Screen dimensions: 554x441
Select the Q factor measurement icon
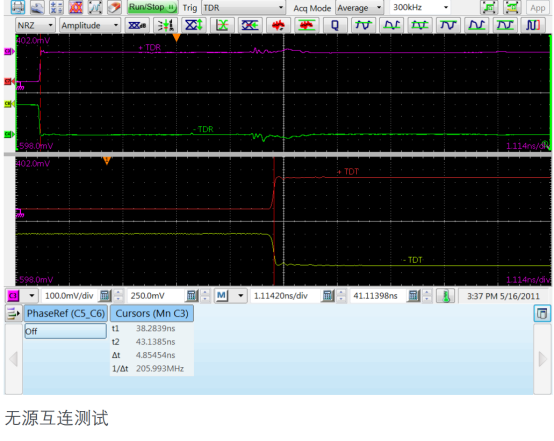335,25
